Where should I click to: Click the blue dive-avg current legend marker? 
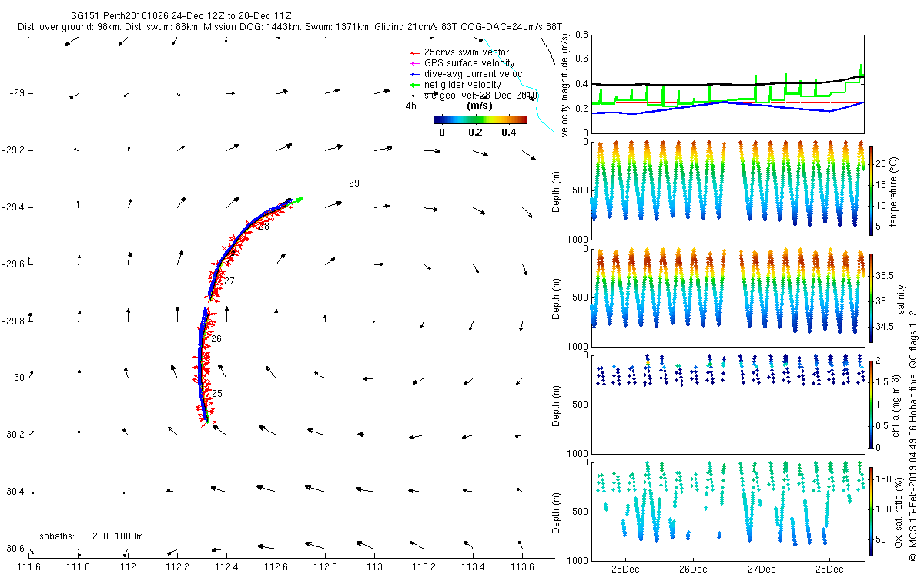click(x=416, y=74)
